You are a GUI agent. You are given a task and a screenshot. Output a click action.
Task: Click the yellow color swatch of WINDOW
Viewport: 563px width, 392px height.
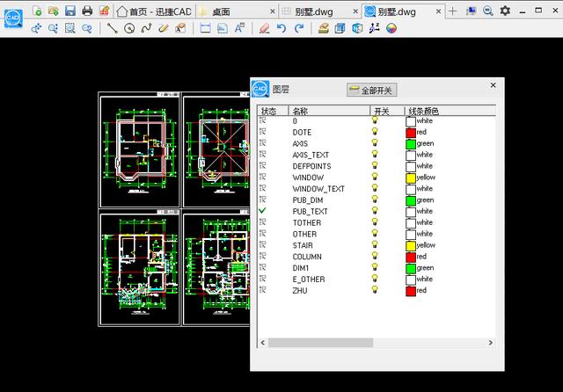coord(411,178)
